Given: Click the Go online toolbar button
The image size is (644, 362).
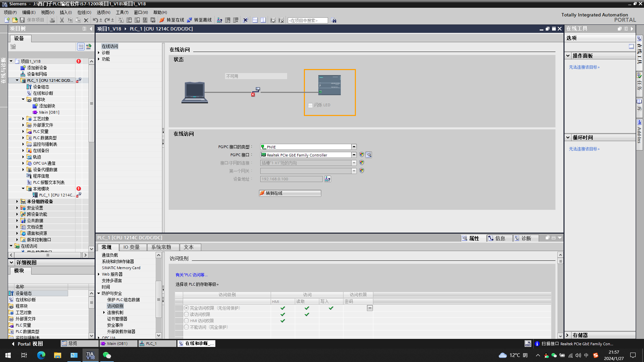Looking at the screenshot, I should coord(172,20).
